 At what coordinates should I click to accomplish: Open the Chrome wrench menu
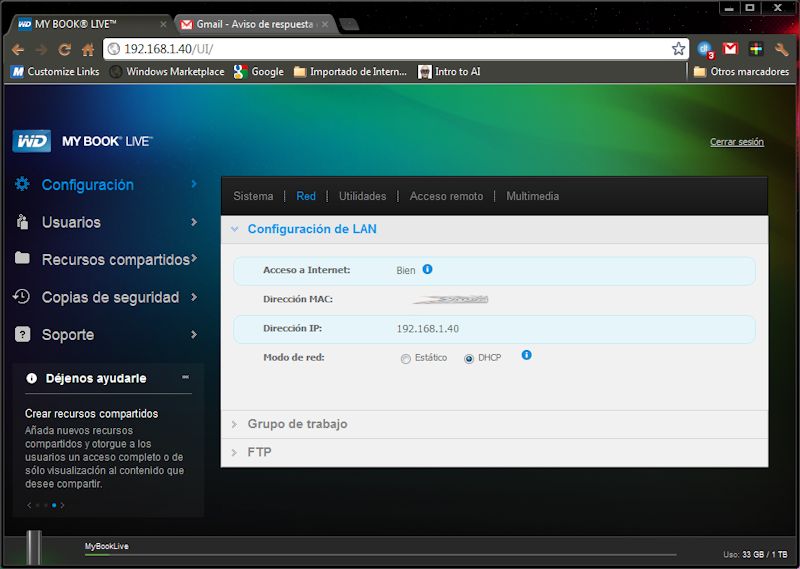click(x=781, y=49)
